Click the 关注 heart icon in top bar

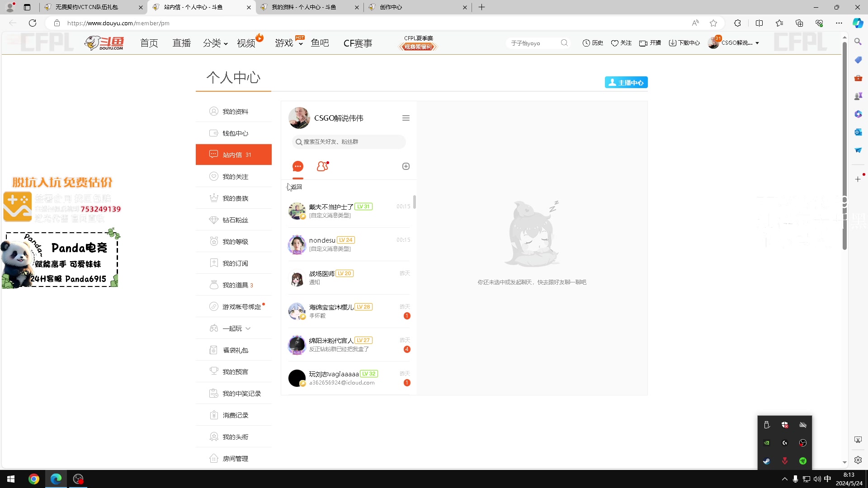point(621,42)
